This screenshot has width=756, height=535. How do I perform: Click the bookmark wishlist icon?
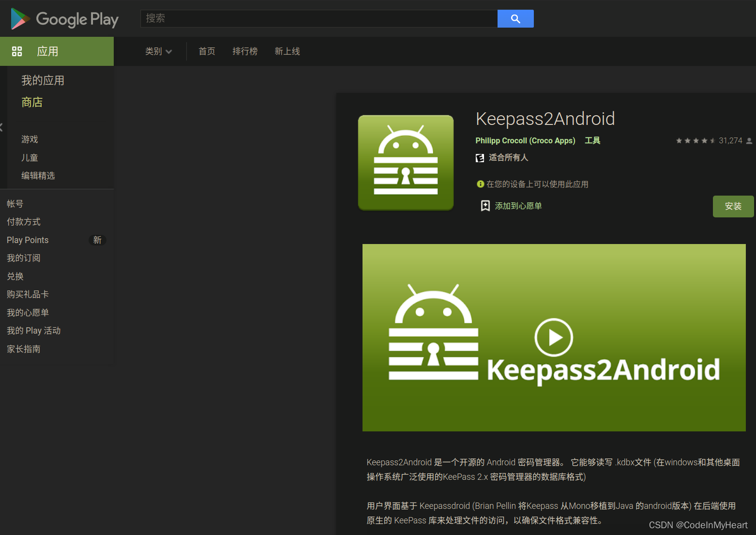pyautogui.click(x=485, y=206)
